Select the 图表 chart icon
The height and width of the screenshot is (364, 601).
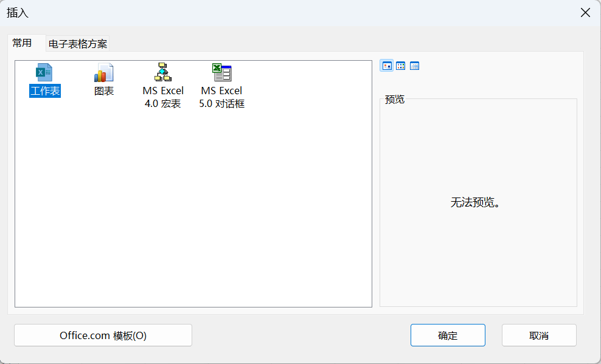104,72
